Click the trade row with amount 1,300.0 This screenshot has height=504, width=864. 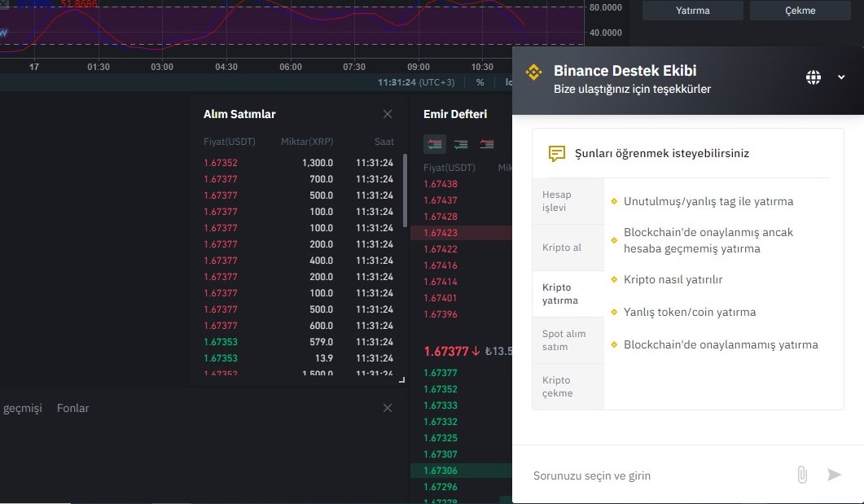298,163
